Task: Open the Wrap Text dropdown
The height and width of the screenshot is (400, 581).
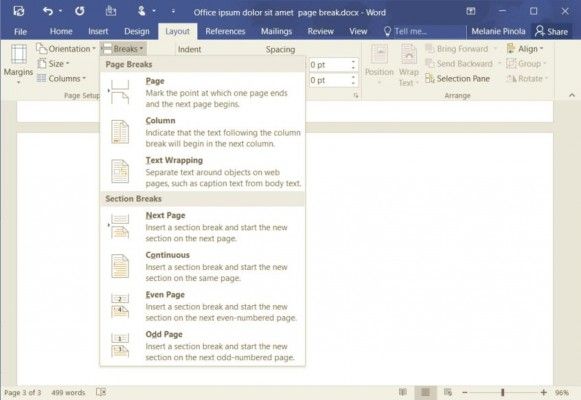Action: click(409, 64)
